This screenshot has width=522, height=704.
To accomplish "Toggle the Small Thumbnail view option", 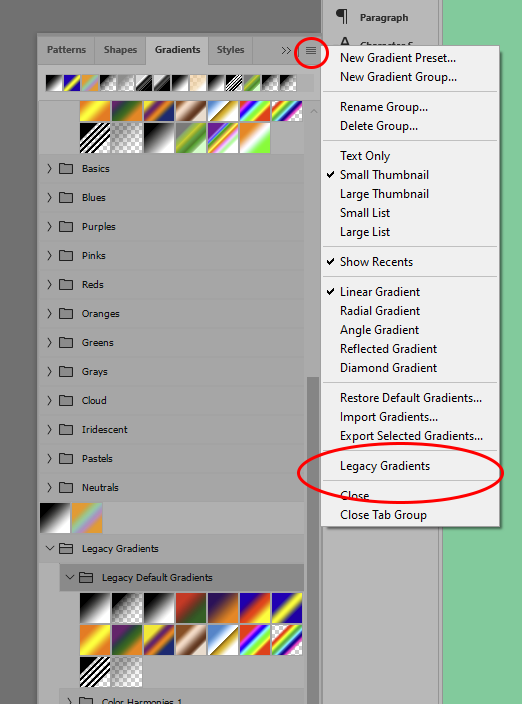I will 384,175.
